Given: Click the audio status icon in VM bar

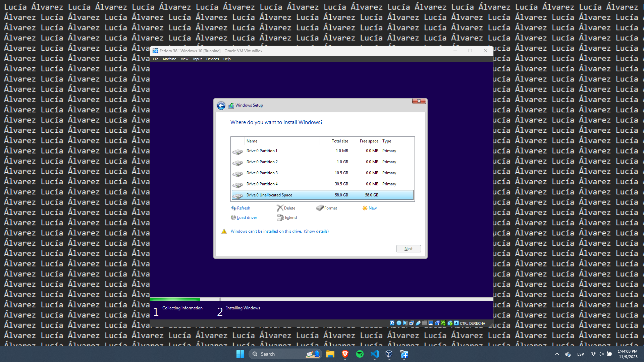Looking at the screenshot, I should 405,323.
